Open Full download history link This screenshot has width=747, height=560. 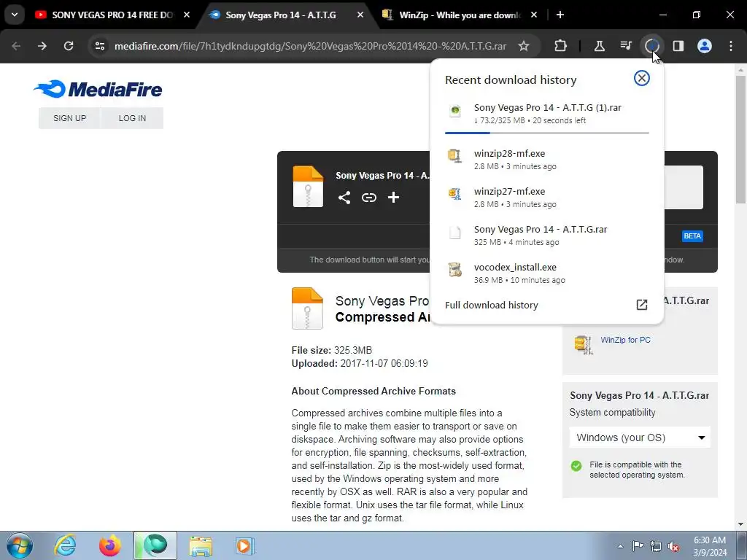pos(491,306)
